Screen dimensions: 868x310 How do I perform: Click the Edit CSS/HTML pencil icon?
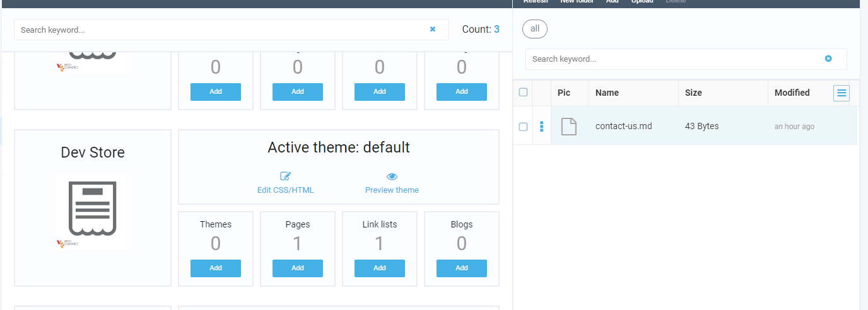click(x=285, y=176)
